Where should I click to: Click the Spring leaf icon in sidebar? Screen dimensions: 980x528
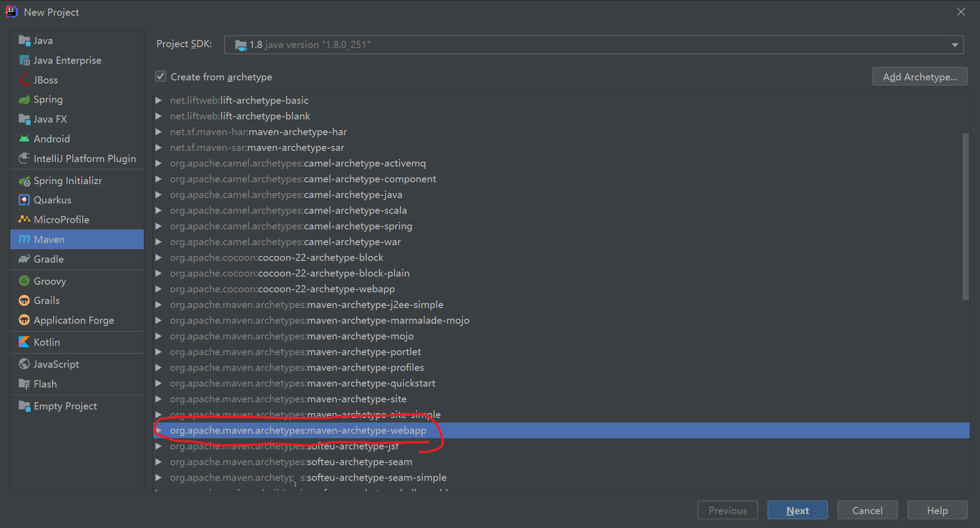(24, 100)
